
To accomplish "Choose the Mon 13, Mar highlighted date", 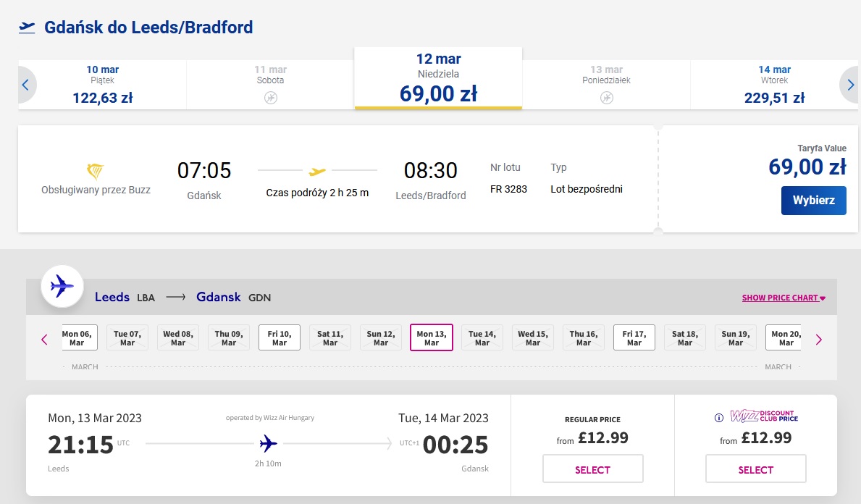I will pyautogui.click(x=432, y=337).
